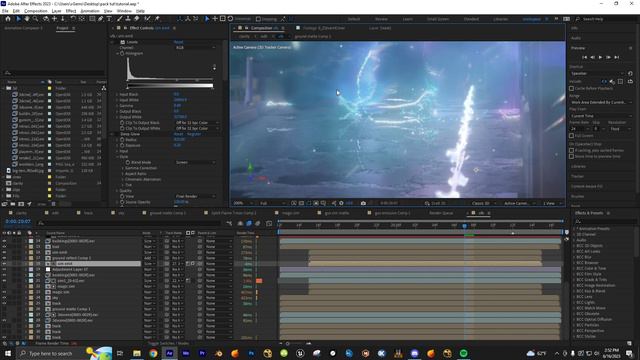The height and width of the screenshot is (360, 640).
Task: Open the Tracker panel header
Action: [x=577, y=176]
